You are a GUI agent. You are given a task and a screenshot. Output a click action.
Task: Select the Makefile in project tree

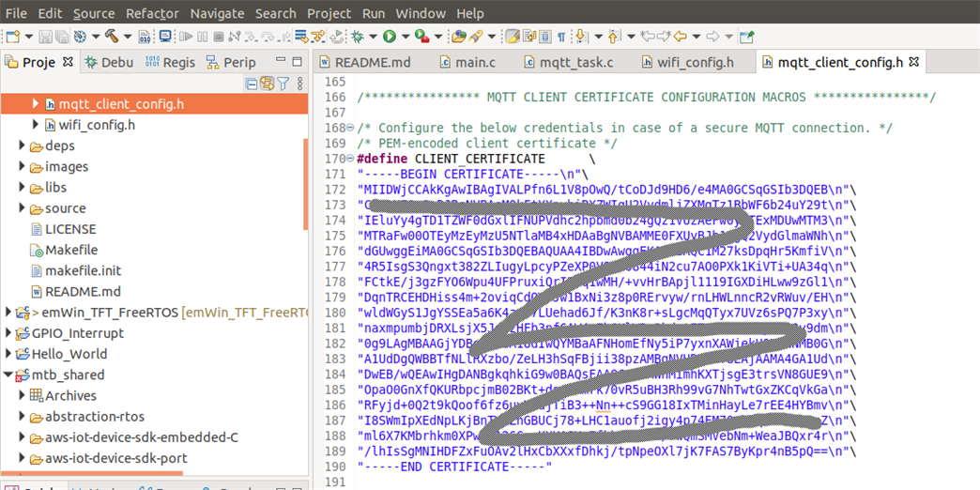71,250
